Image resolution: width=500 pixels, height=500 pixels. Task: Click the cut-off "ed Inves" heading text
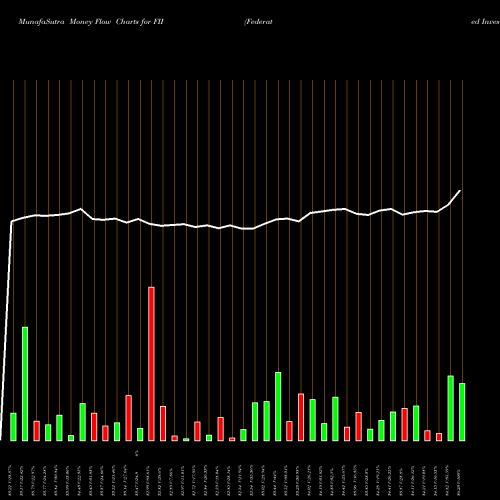485,22
